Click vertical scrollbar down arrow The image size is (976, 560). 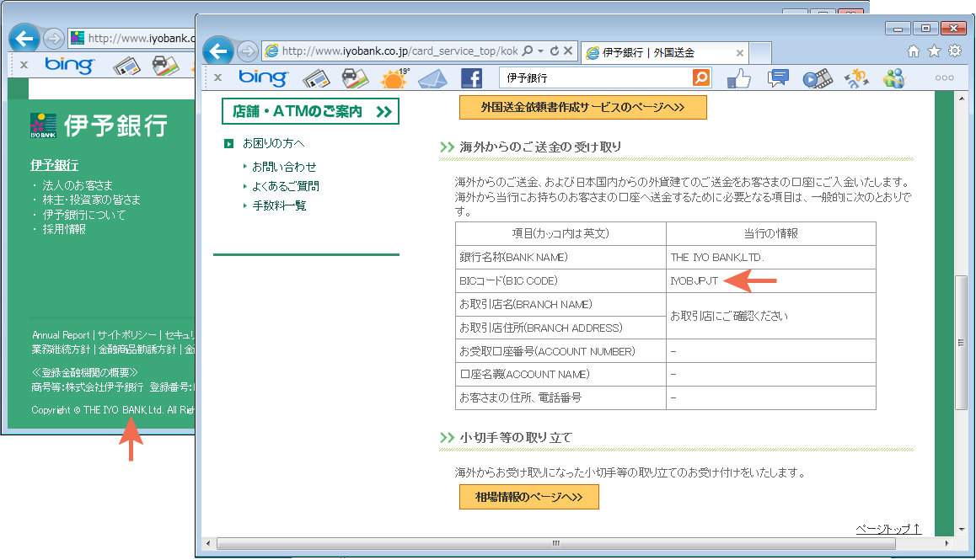961,530
